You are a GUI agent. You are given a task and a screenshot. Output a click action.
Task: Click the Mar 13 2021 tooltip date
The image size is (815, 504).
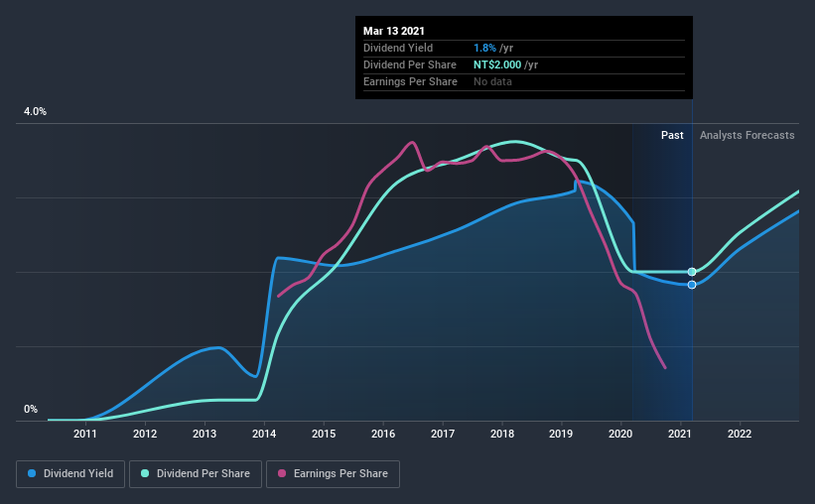(x=394, y=31)
